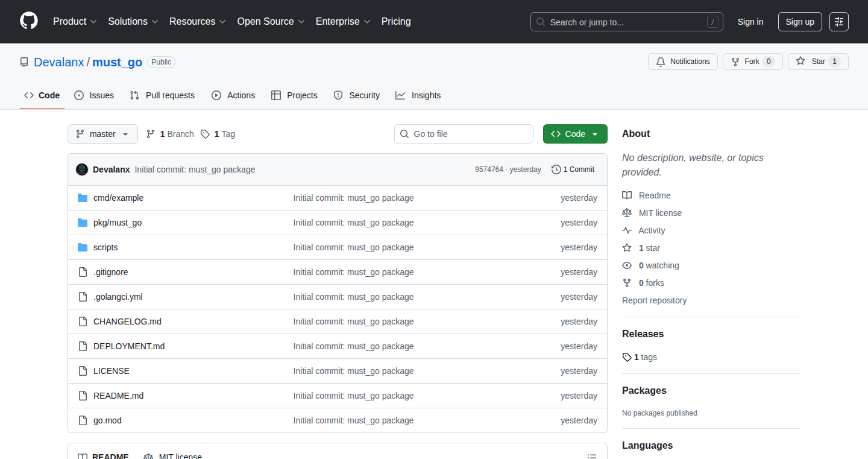Open the Devalanx owner link

[x=59, y=62]
